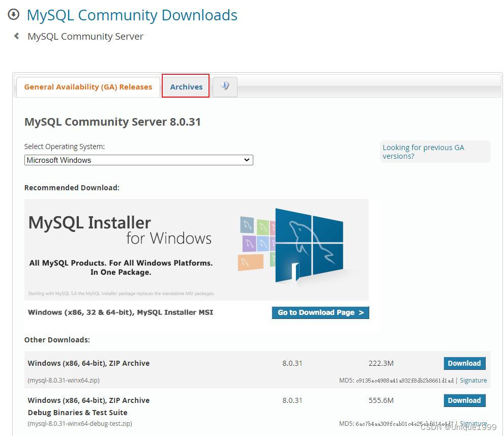Click the MySQL Community Server breadcrumb text
The image size is (504, 436).
click(85, 36)
